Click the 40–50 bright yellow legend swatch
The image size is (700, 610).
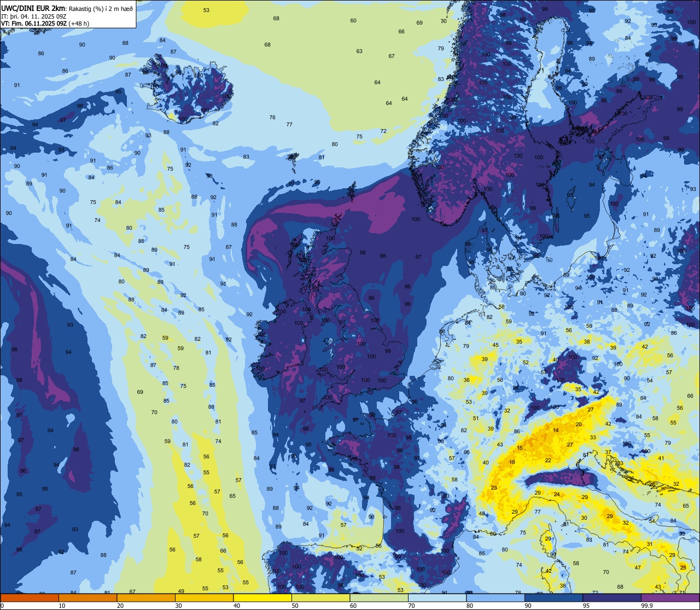[x=262, y=598]
